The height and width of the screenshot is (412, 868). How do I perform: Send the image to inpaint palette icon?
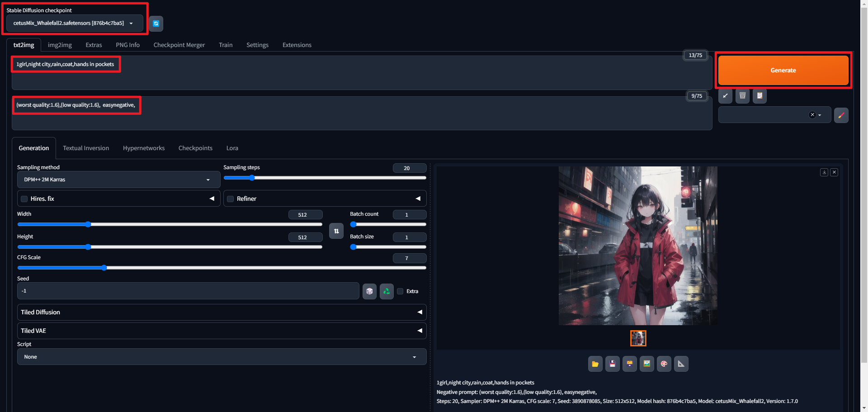tap(664, 364)
